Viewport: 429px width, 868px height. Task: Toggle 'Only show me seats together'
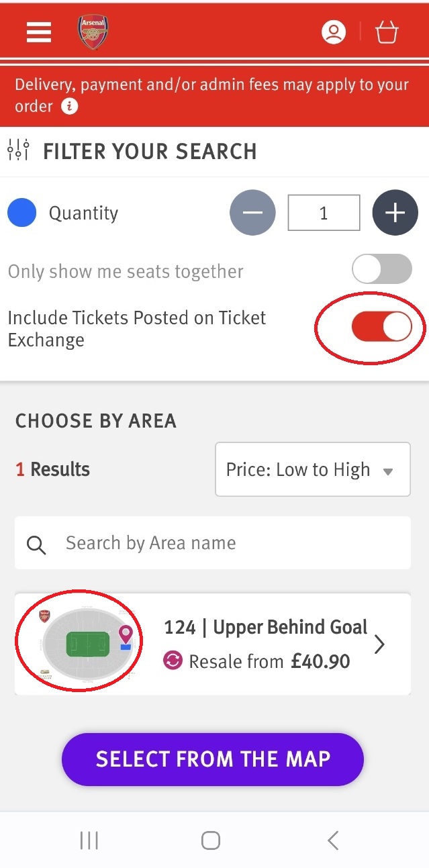pyautogui.click(x=381, y=270)
